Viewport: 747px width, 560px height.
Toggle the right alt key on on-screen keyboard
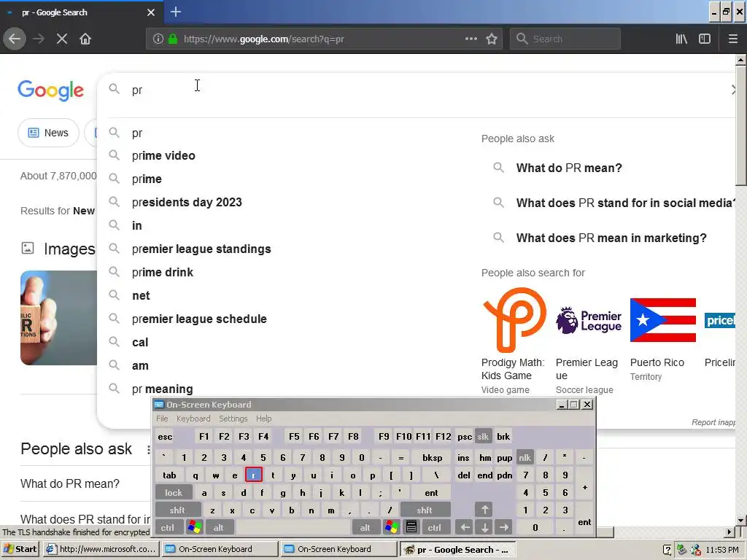click(x=365, y=528)
